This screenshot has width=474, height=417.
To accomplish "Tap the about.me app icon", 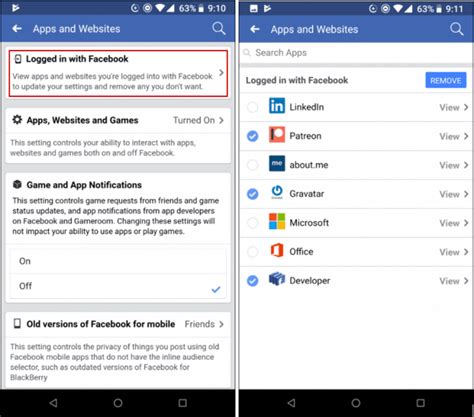I will coord(277,163).
